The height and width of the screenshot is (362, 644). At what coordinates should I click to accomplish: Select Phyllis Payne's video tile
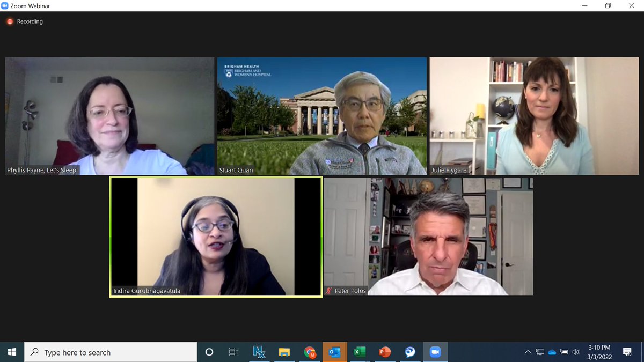(x=109, y=116)
